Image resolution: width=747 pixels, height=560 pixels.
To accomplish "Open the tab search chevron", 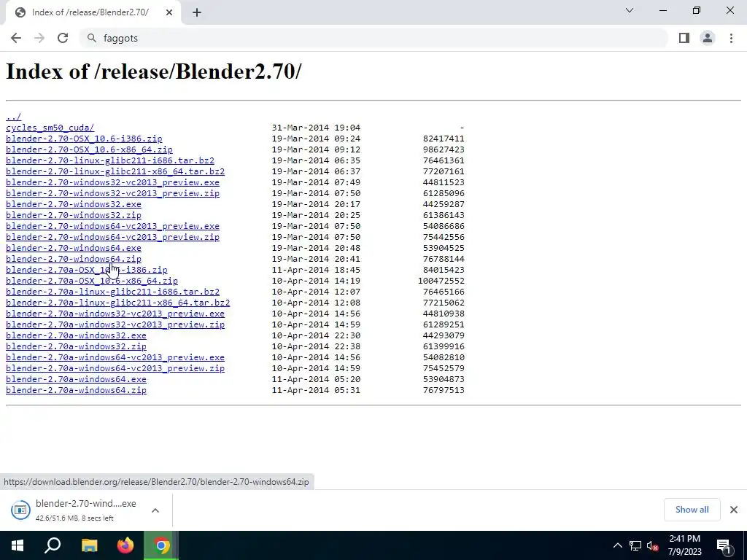I will pos(630,10).
